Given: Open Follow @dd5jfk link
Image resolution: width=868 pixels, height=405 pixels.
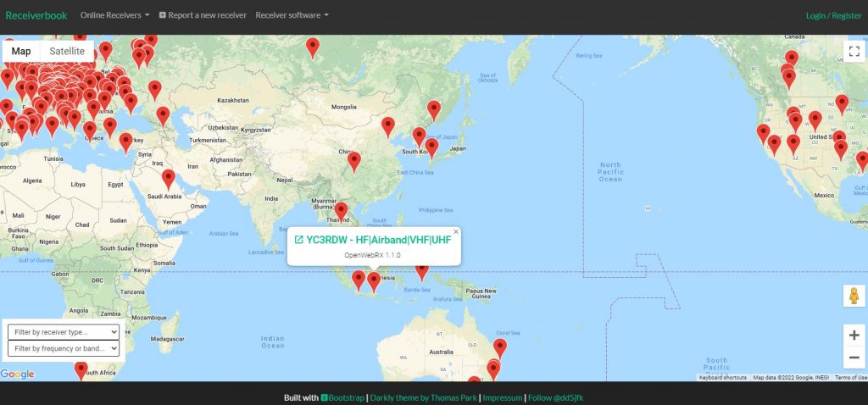Looking at the screenshot, I should 555,398.
